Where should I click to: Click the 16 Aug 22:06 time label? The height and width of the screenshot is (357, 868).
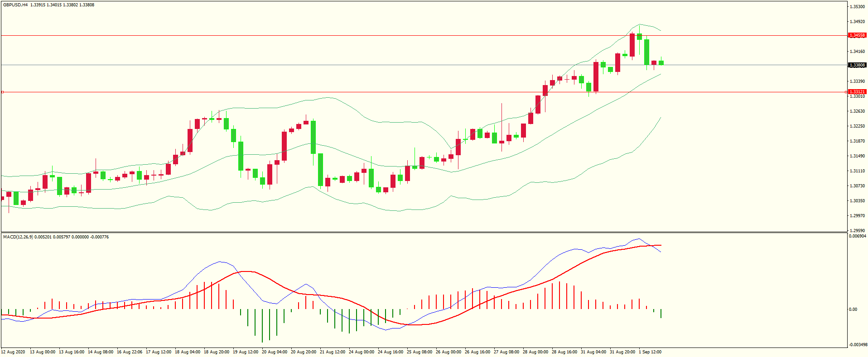coord(130,352)
